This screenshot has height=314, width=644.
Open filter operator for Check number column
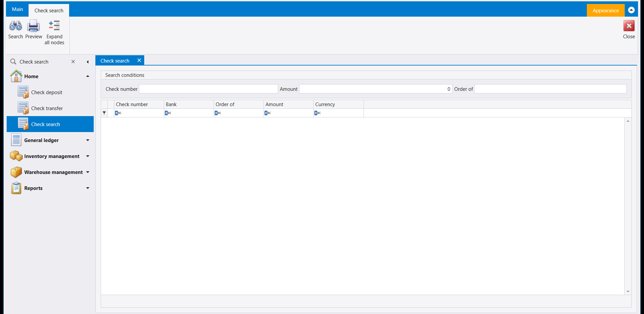coord(118,113)
